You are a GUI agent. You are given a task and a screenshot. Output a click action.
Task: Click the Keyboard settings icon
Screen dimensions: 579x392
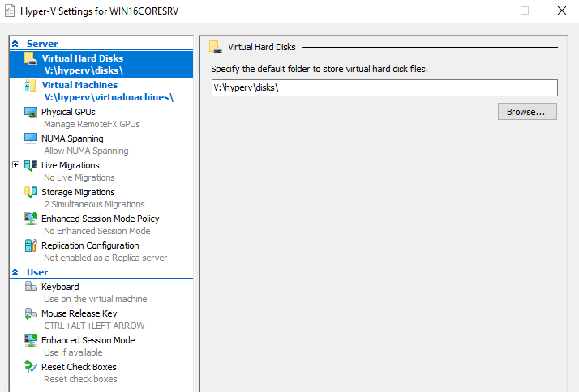point(31,286)
